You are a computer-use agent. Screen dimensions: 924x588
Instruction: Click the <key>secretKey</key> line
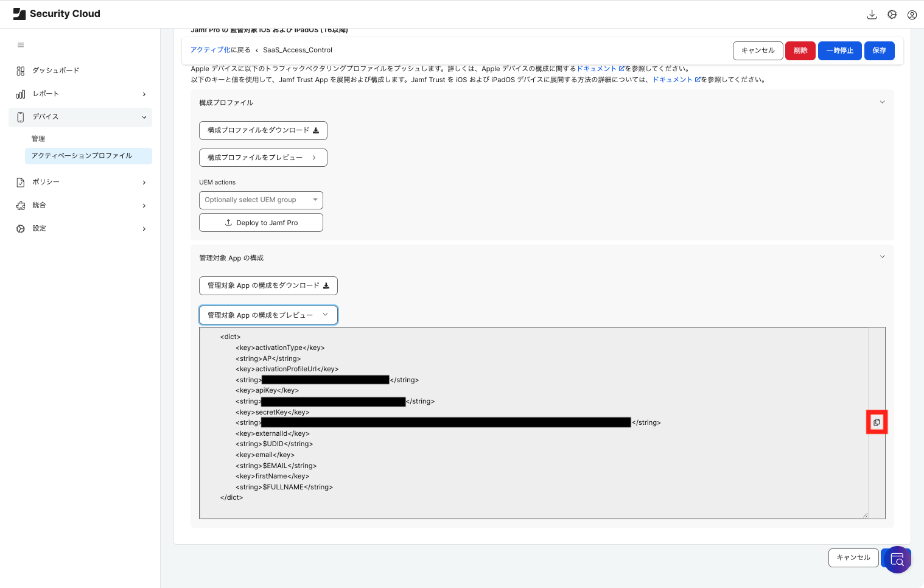[x=273, y=412]
